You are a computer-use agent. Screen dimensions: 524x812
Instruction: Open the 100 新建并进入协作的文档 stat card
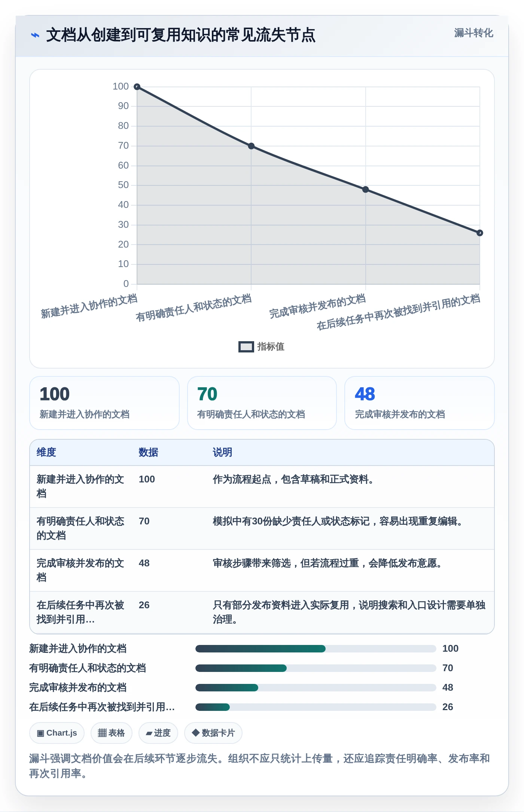tap(104, 403)
